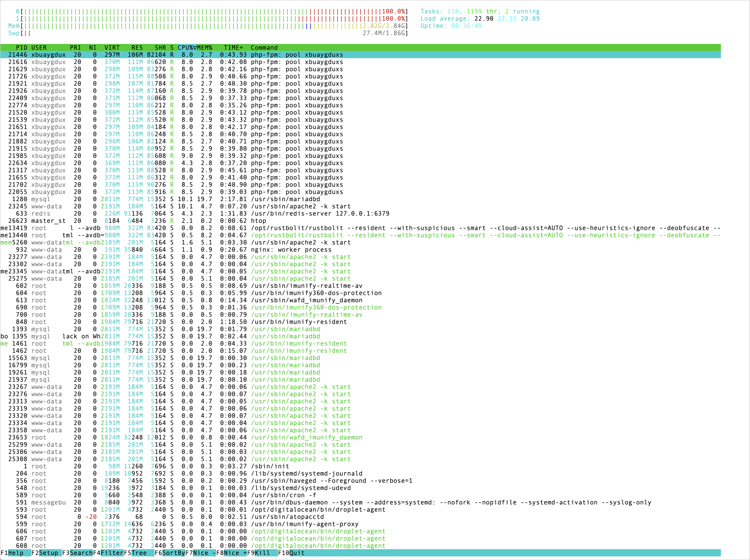
Task: Select nginx worker process row PID 932
Action: 360,250
